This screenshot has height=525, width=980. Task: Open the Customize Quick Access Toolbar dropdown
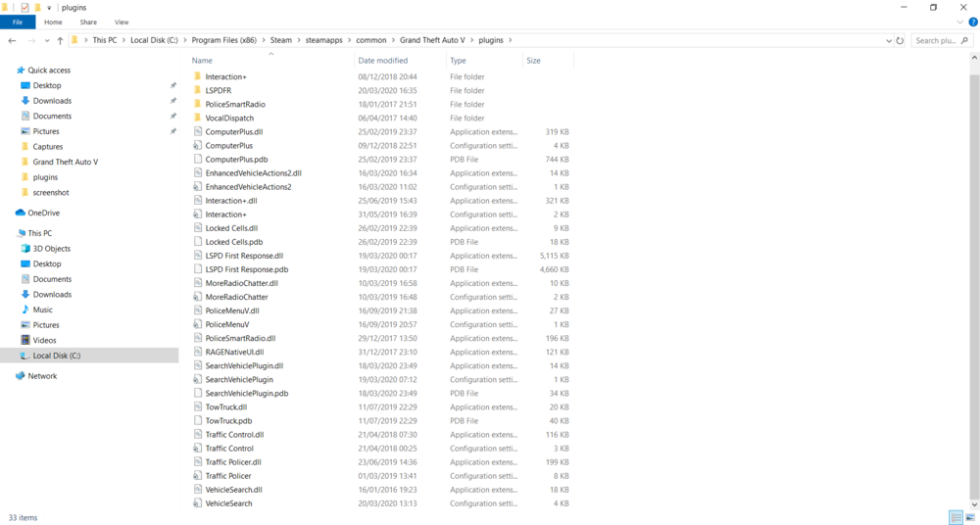(49, 8)
